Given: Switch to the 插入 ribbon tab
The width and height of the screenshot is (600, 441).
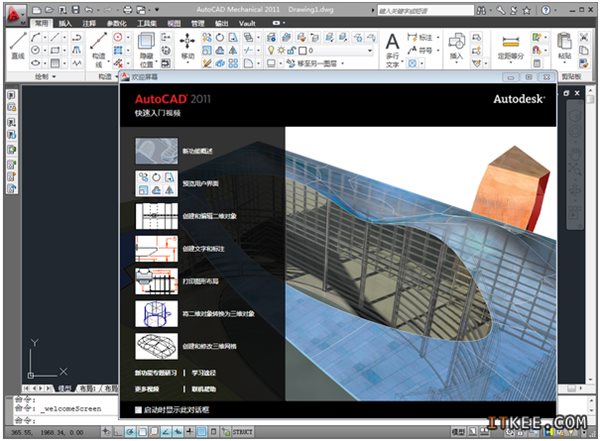Looking at the screenshot, I should point(65,23).
